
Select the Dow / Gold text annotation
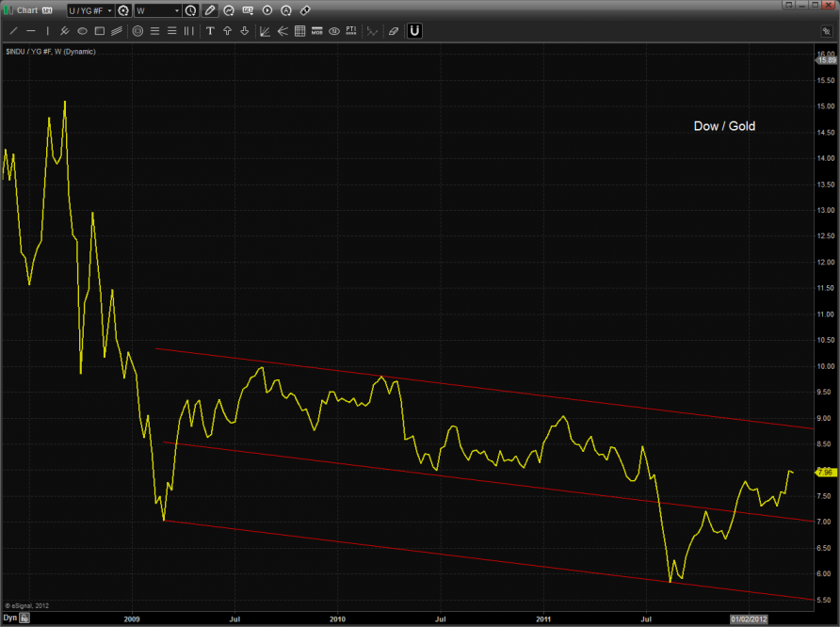click(724, 125)
